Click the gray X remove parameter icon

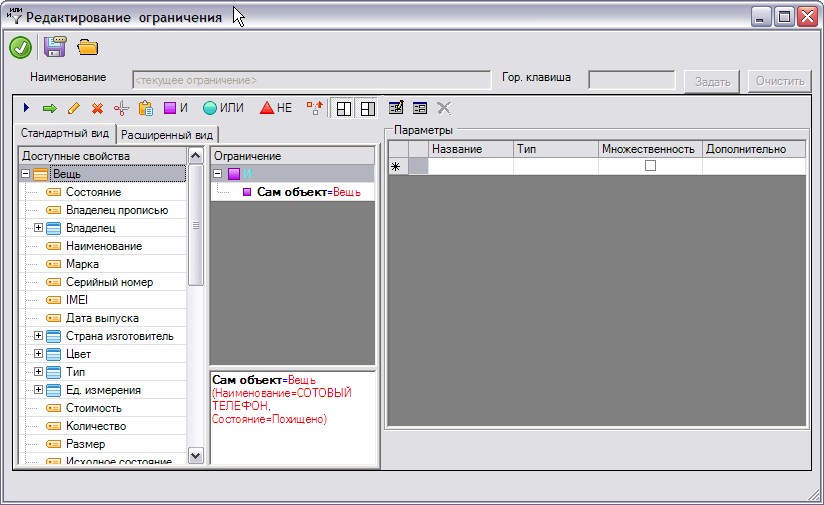tap(444, 108)
